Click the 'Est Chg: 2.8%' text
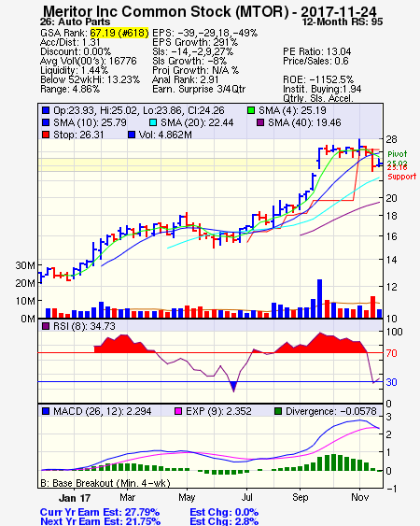The width and height of the screenshot is (420, 526). click(224, 521)
